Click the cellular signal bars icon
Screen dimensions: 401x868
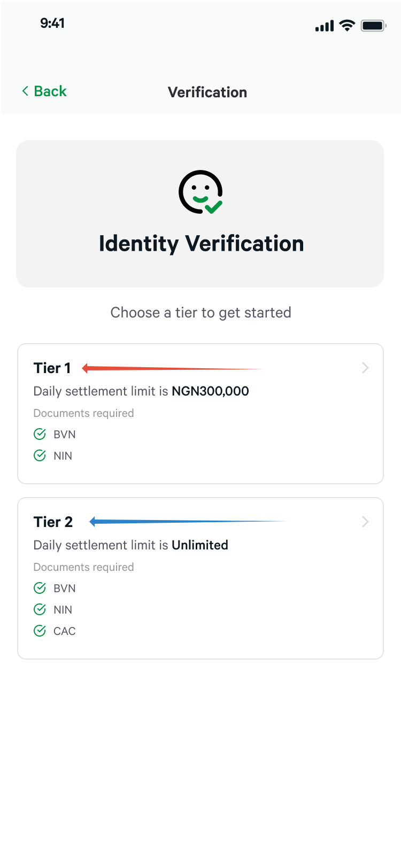tap(325, 26)
